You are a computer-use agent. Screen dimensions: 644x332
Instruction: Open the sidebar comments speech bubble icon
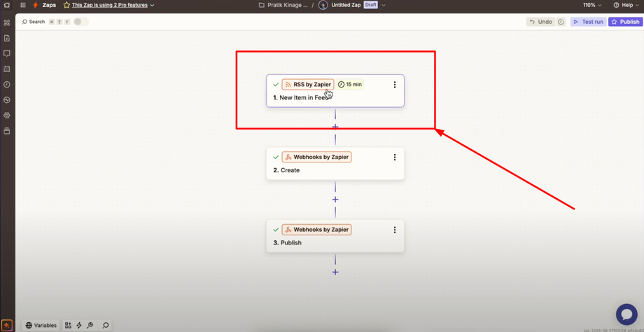[x=6, y=53]
